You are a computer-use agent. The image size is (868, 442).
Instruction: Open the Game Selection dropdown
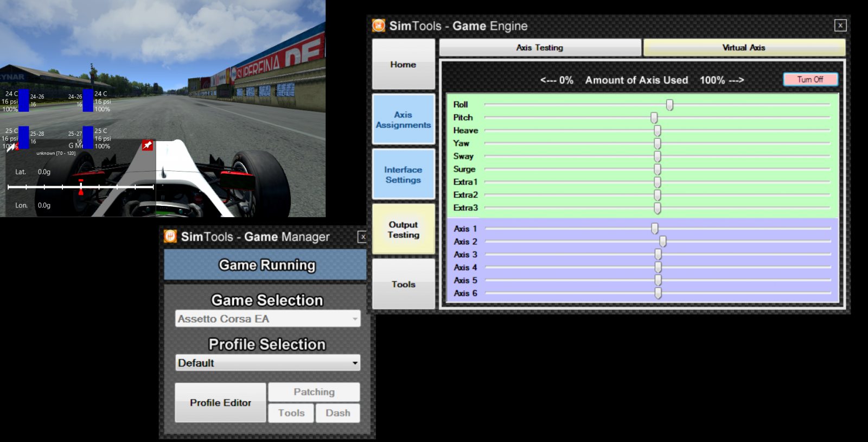tap(267, 319)
